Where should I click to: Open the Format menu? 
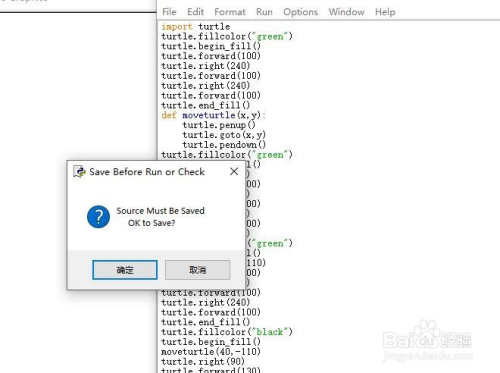coord(230,12)
